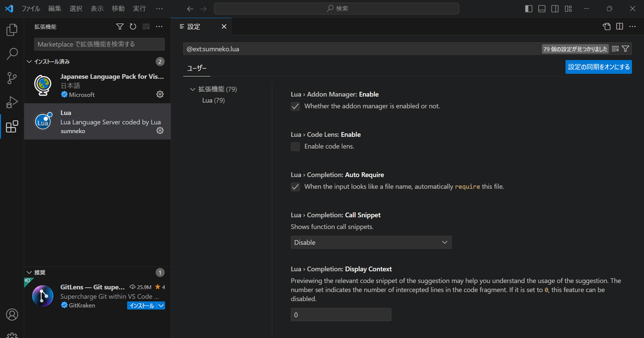Image resolution: width=644 pixels, height=338 pixels.
Task: Open the settings filter funnel
Action: coord(626,49)
